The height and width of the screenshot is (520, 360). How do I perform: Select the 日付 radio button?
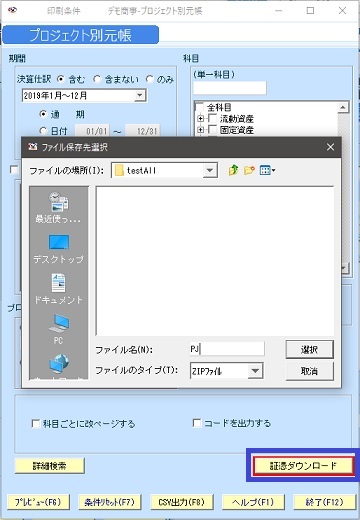coord(43,131)
